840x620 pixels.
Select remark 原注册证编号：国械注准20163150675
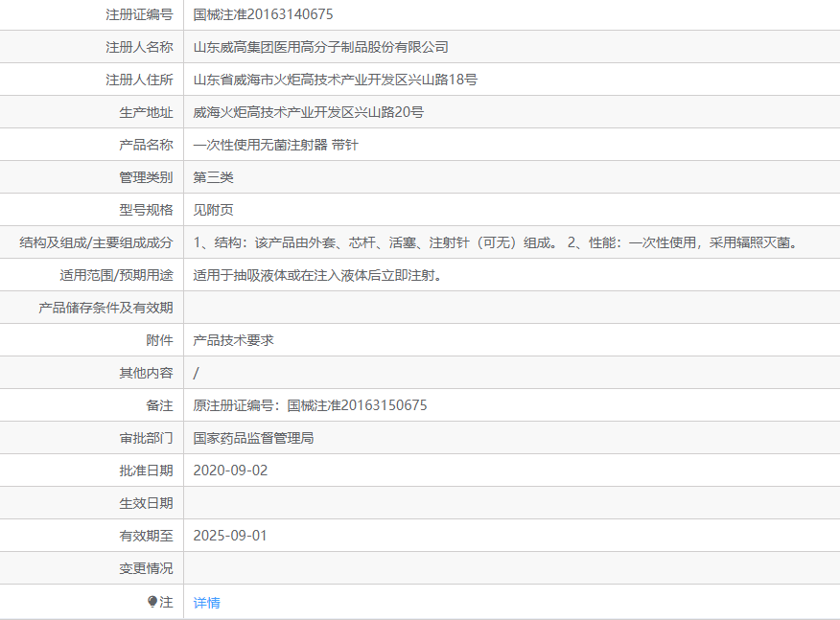310,405
